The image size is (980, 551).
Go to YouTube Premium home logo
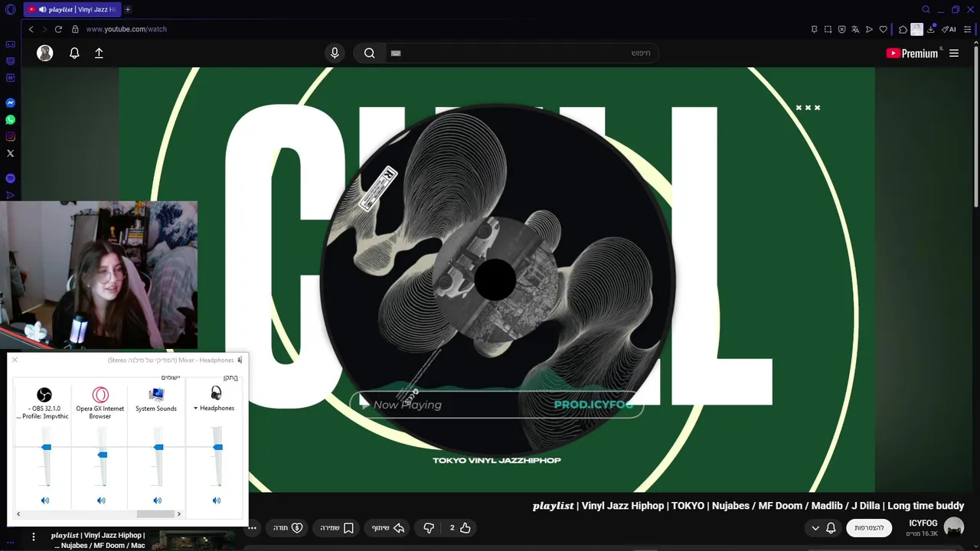912,53
